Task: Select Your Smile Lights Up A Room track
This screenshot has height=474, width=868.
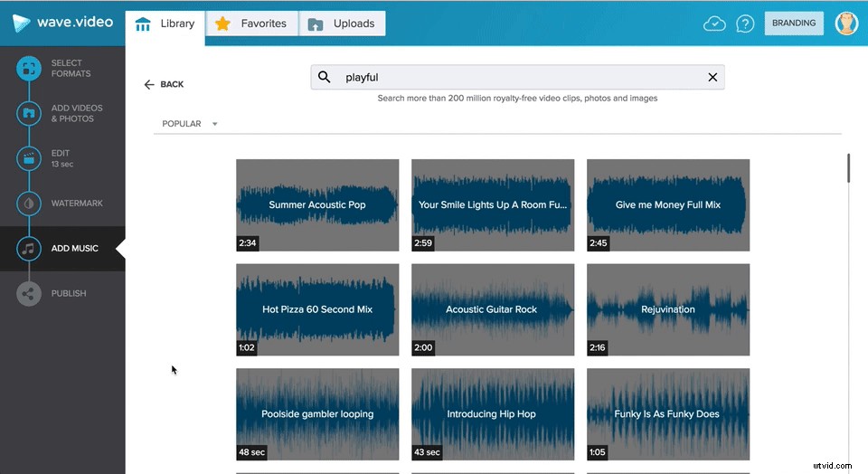Action: coord(493,204)
